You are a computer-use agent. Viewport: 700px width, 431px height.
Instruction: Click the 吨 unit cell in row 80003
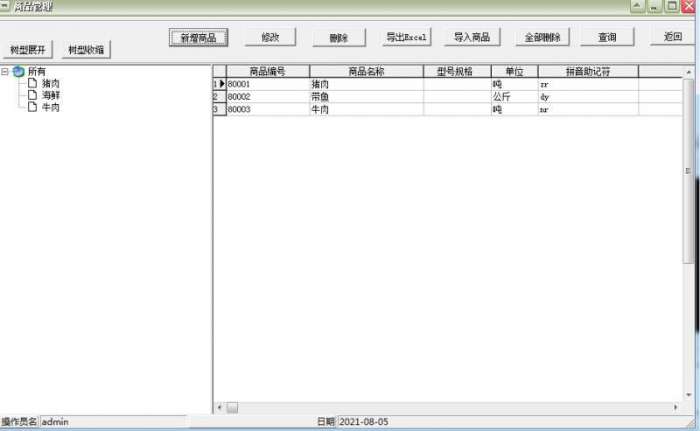(515, 109)
